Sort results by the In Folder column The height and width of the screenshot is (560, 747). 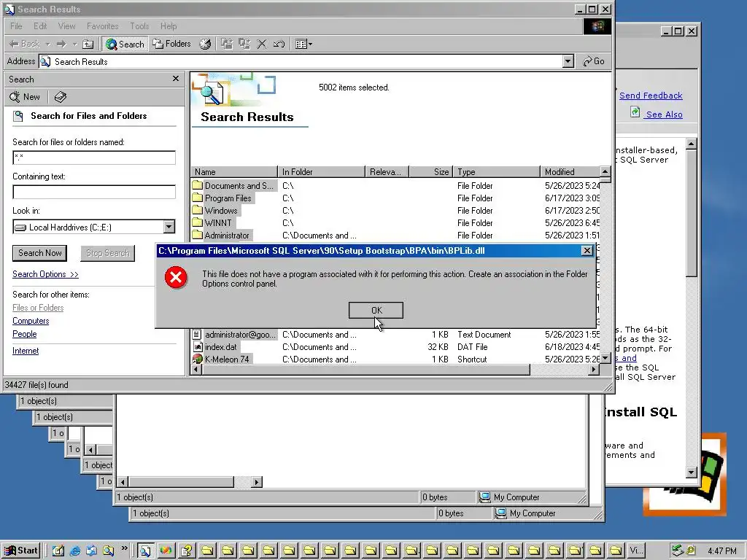click(x=321, y=172)
